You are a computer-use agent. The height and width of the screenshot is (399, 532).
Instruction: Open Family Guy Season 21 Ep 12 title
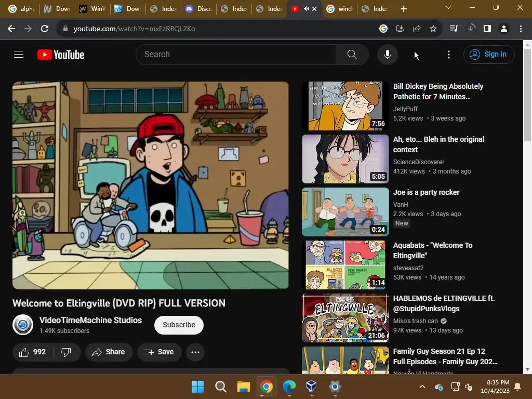coord(445,356)
